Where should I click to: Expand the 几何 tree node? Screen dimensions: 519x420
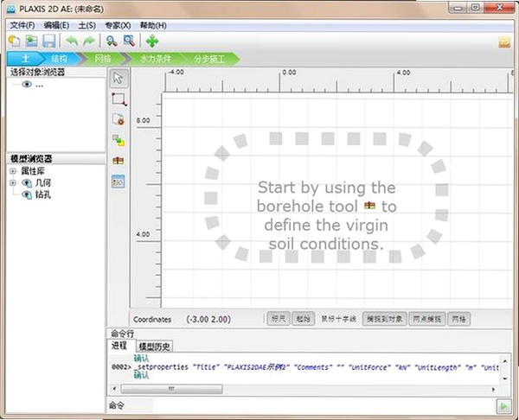(x=13, y=182)
